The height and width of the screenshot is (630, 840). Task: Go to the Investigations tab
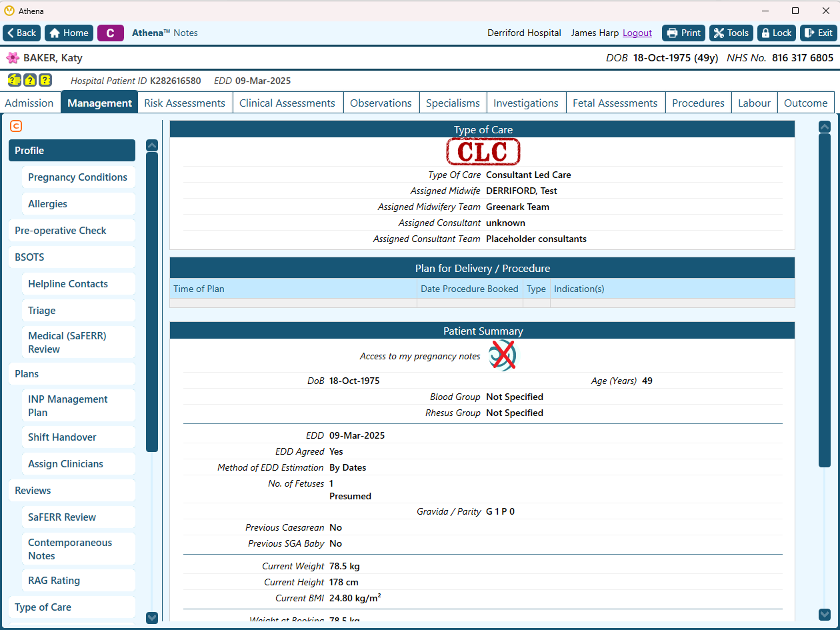tap(526, 103)
